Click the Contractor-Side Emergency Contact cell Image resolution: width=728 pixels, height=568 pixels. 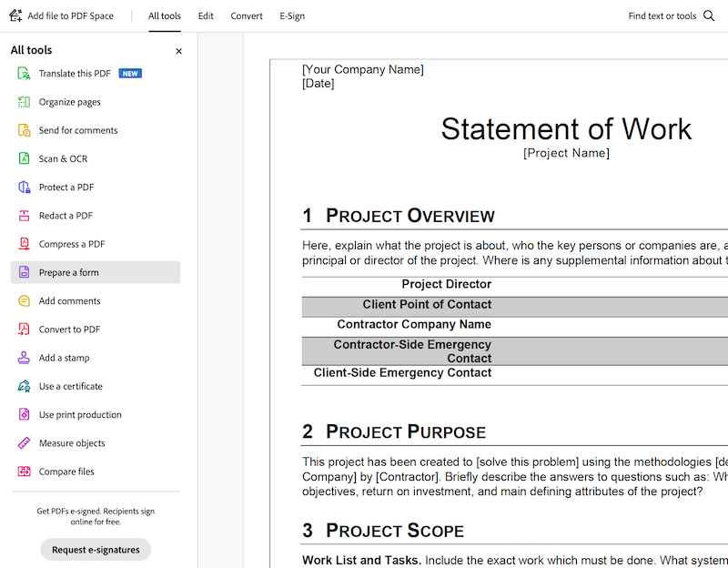pos(412,351)
